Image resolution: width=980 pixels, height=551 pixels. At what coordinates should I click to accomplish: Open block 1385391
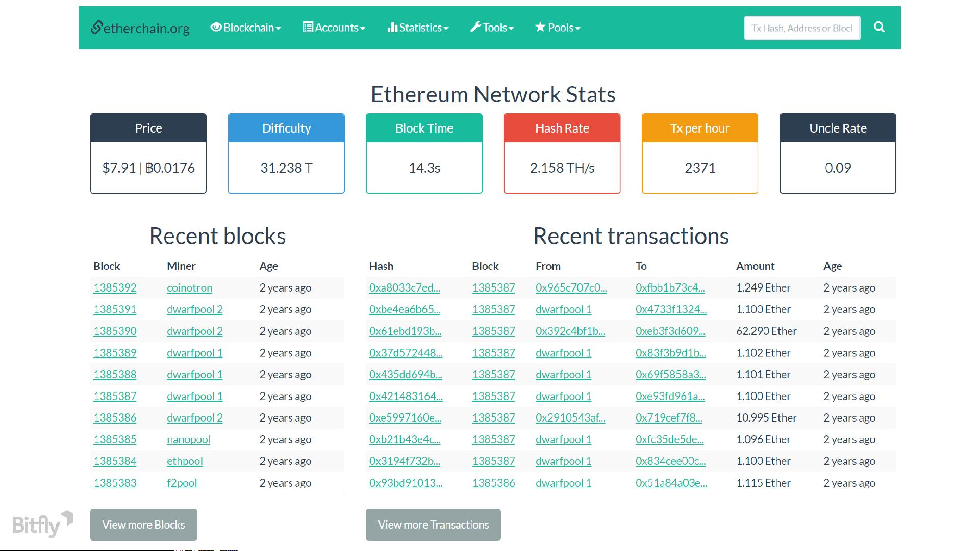click(115, 309)
